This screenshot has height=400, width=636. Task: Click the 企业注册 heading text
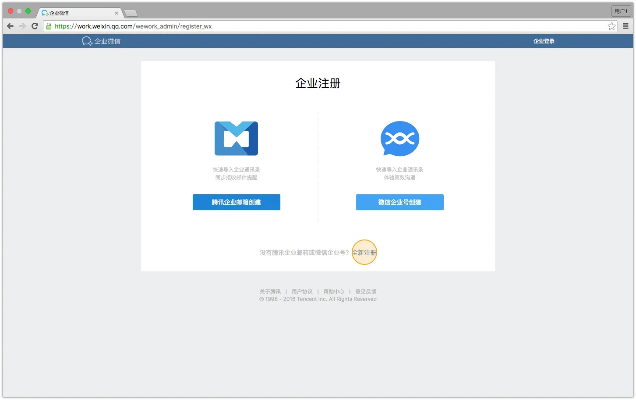point(318,83)
